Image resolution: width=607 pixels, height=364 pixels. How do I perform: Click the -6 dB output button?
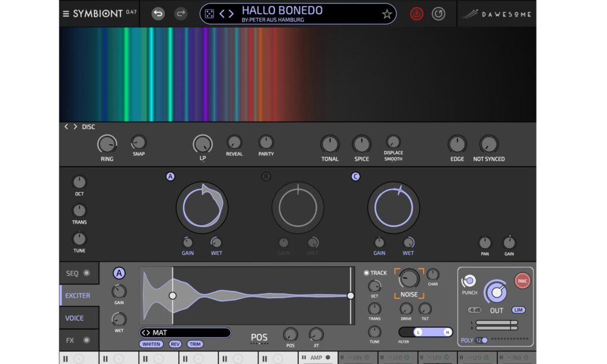[x=474, y=310]
